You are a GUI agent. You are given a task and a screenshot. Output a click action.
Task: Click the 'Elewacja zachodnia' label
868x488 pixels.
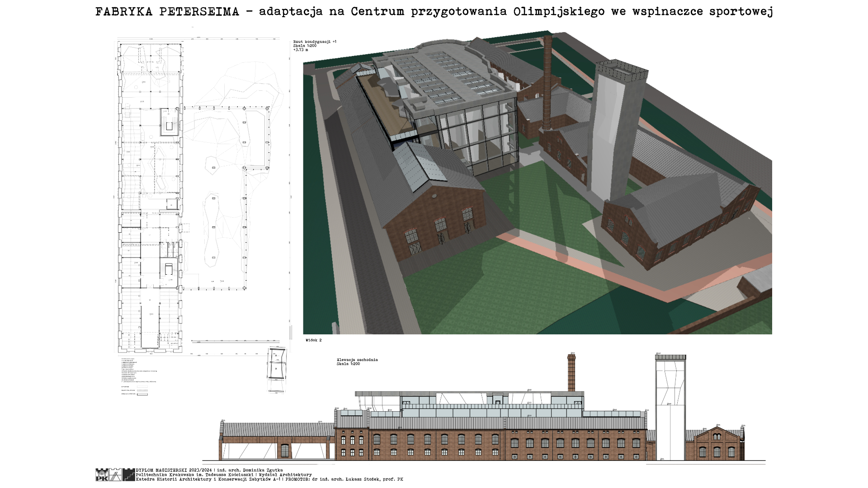pyautogui.click(x=357, y=360)
